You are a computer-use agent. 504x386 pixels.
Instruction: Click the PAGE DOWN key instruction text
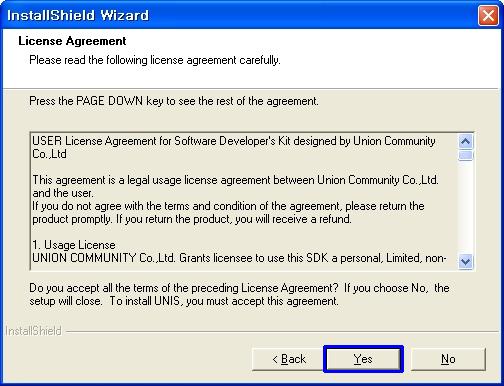tap(174, 101)
